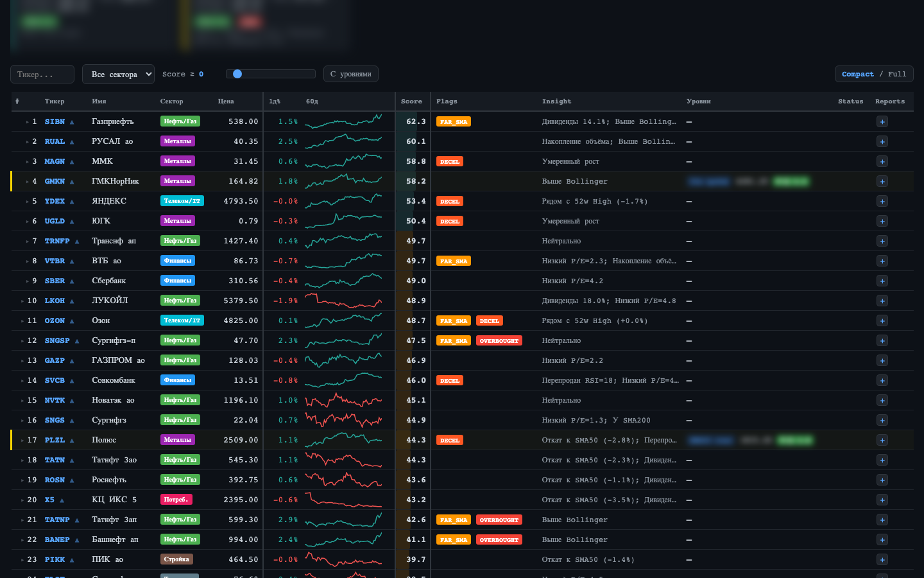This screenshot has height=578, width=924.
Task: Expand the row 10 LKOH disclosure arrow
Action: [x=22, y=301]
